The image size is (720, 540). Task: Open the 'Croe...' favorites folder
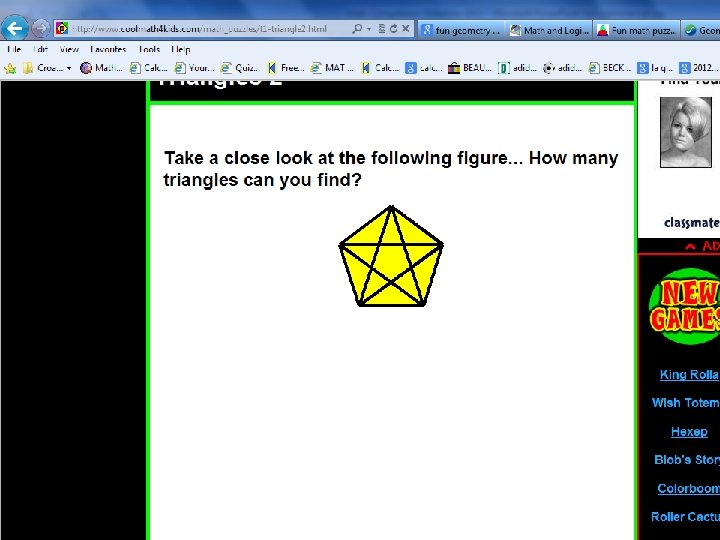tap(43, 68)
